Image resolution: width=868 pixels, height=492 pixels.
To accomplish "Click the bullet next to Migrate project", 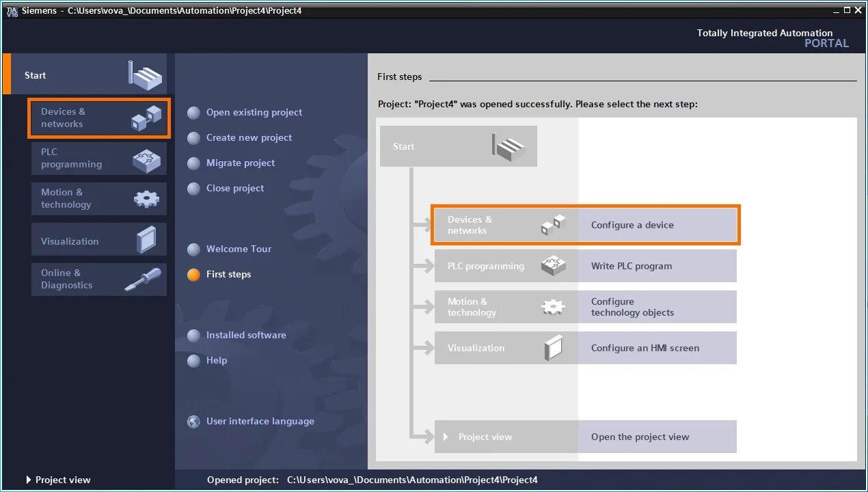I will coord(194,163).
